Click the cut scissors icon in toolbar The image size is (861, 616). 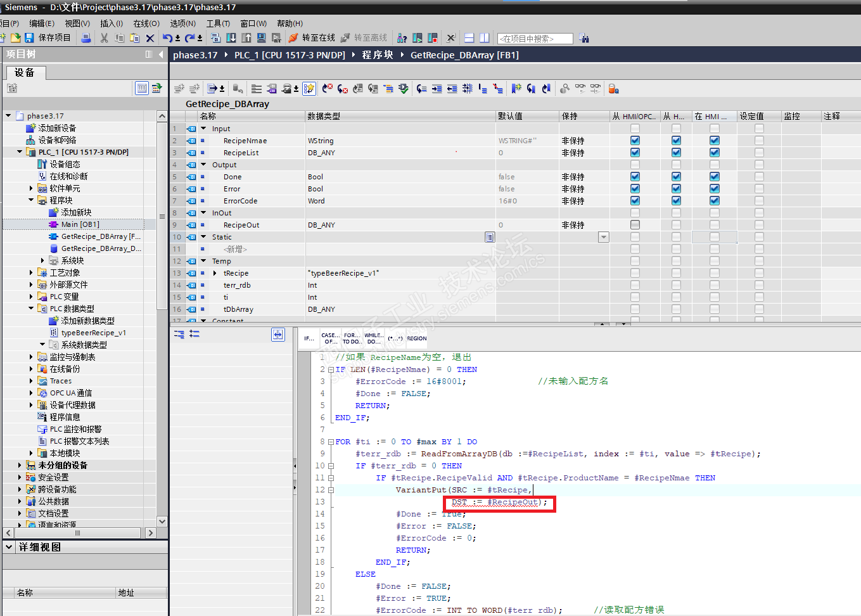tap(105, 38)
